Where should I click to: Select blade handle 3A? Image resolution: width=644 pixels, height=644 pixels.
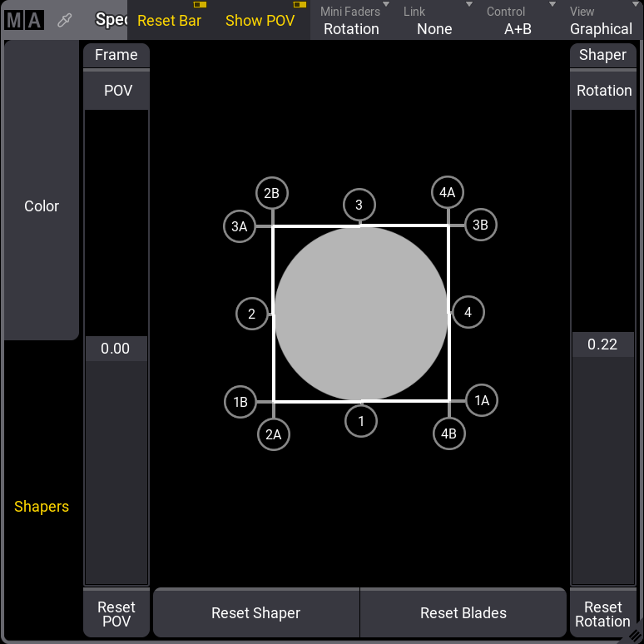point(240,226)
